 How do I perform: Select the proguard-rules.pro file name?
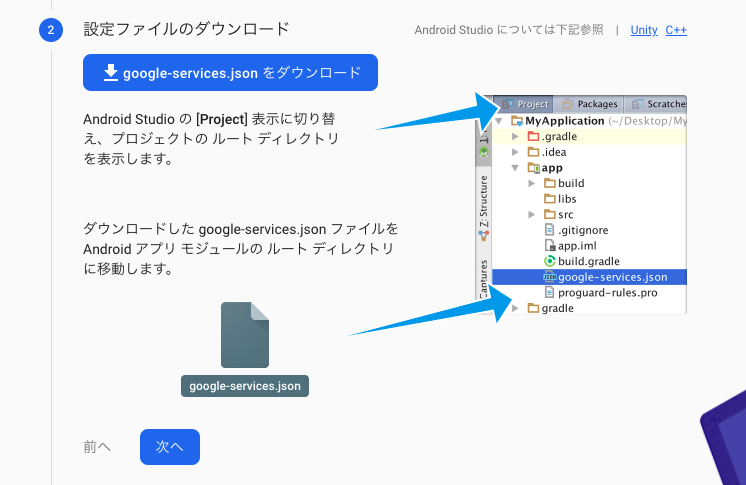click(x=608, y=293)
